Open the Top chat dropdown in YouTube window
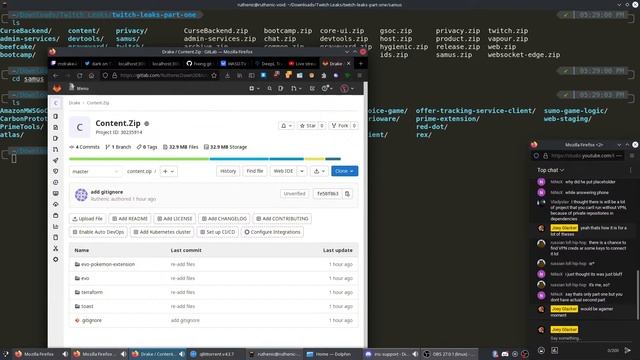Screen dimensions: 640x360 pos(550,170)
